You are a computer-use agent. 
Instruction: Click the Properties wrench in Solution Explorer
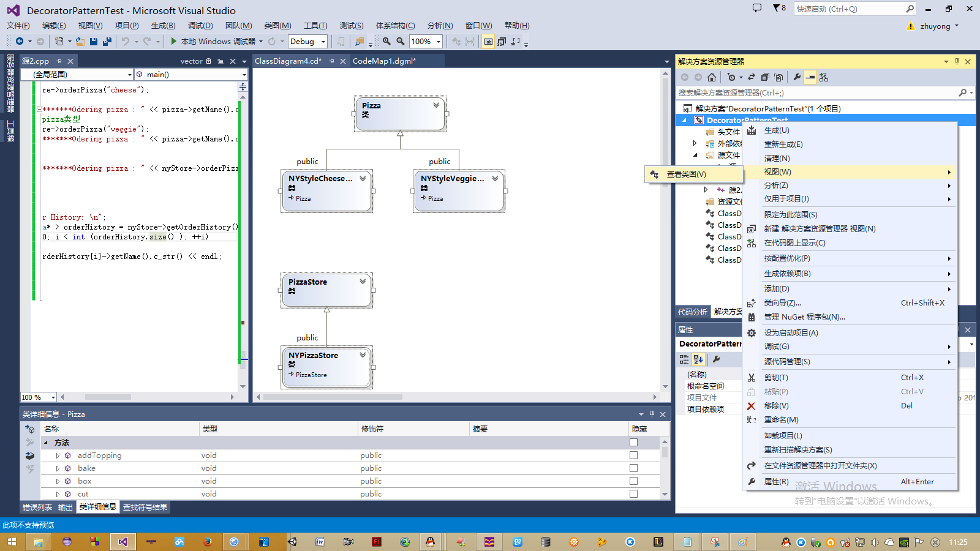[797, 77]
